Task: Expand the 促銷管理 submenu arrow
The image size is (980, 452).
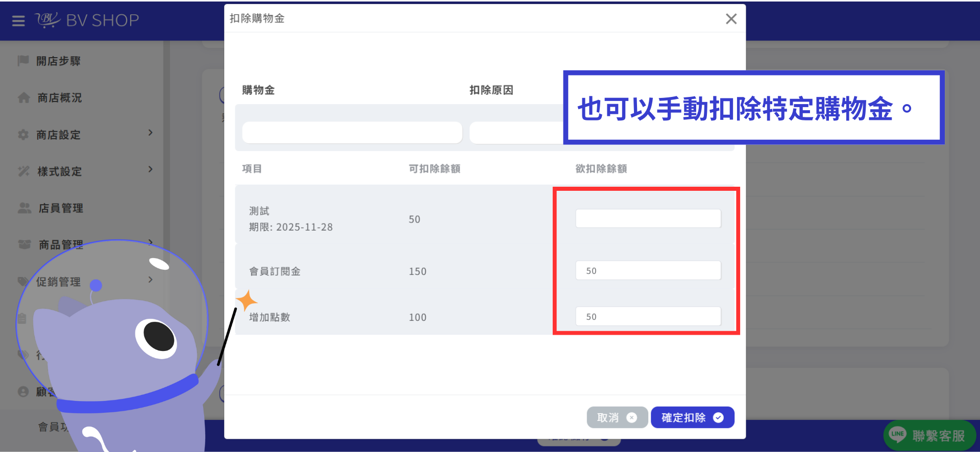Action: point(150,280)
